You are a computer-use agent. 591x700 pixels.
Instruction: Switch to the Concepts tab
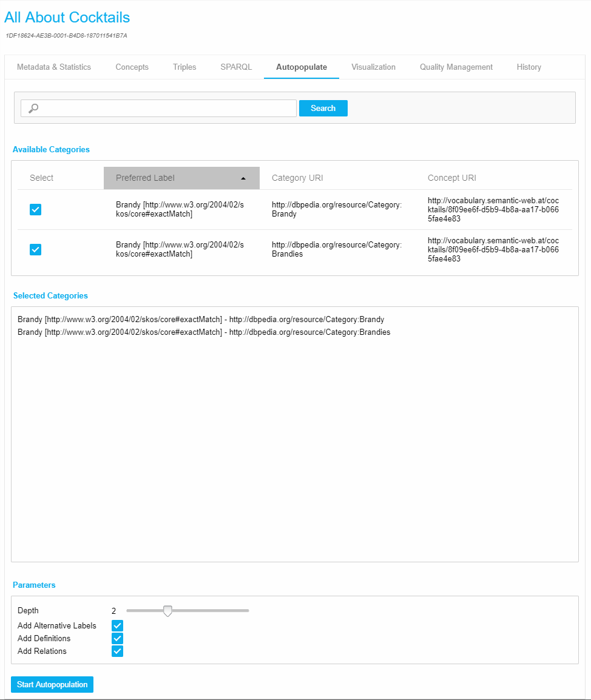[132, 67]
